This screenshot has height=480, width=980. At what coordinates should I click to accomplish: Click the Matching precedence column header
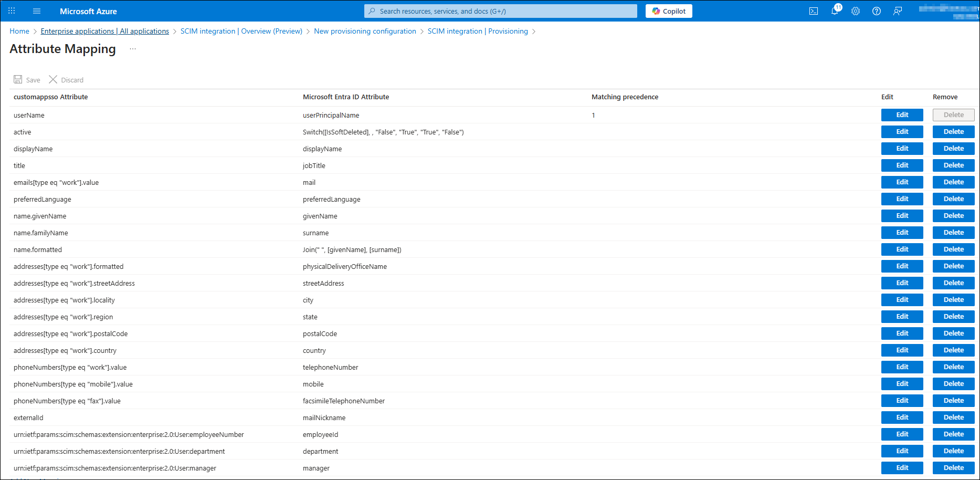tap(625, 97)
